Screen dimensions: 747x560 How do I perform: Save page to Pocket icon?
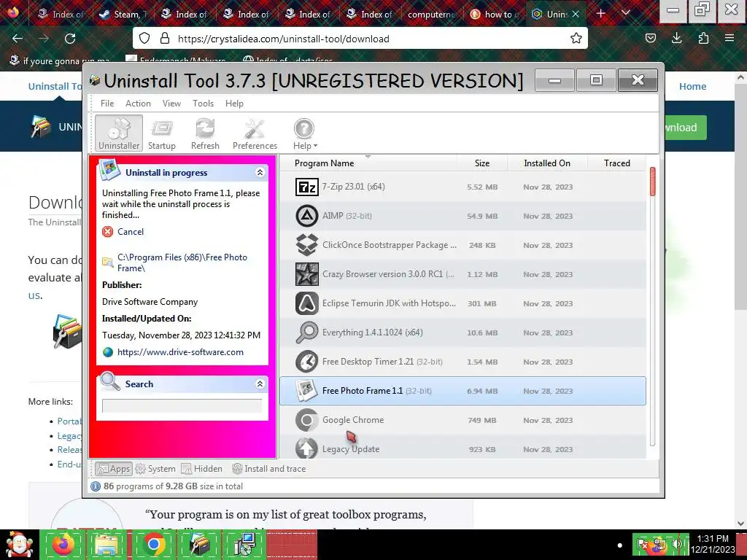tap(650, 39)
